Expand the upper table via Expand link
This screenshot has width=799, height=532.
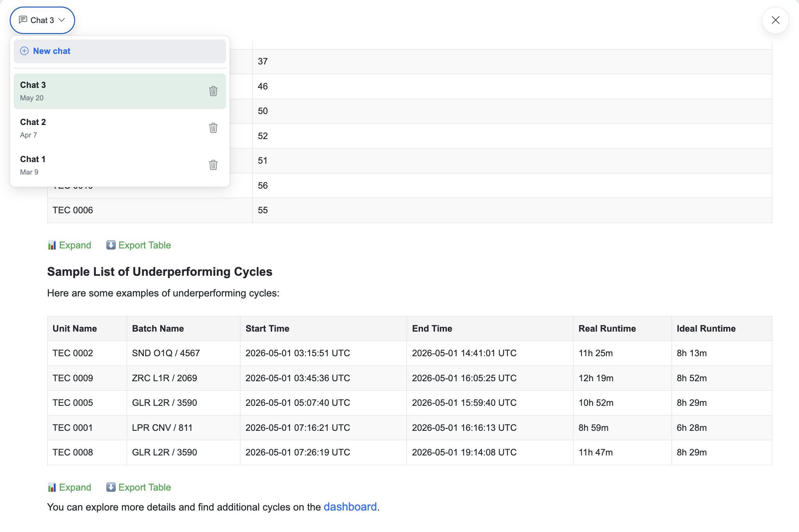69,245
